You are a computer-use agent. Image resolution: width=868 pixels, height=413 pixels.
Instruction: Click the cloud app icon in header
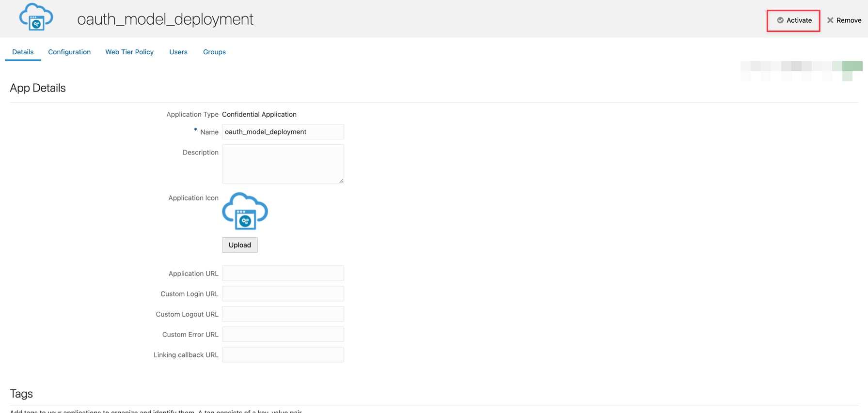pos(36,17)
